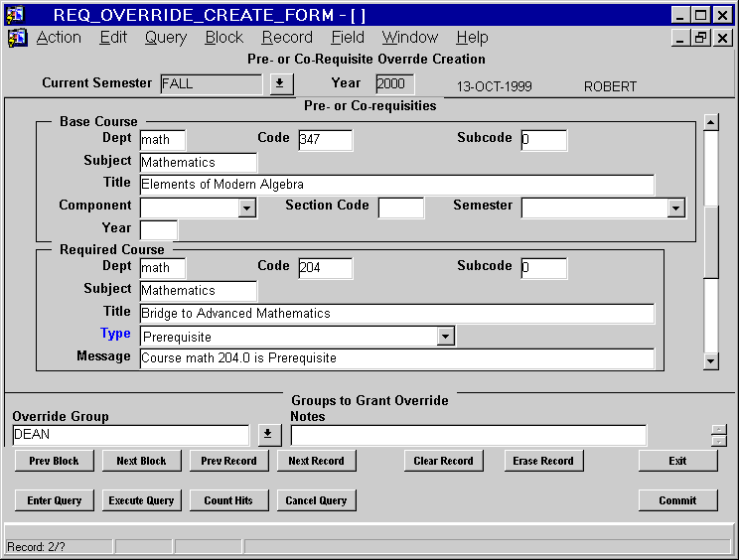
Task: Expand the Type dropdown showing Prerequisite
Action: point(445,337)
